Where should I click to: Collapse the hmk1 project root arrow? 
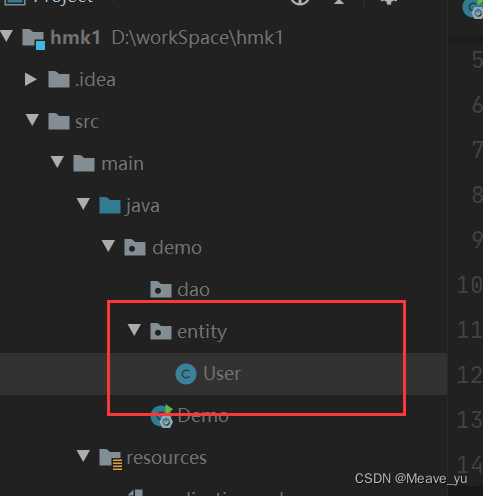pyautogui.click(x=7, y=35)
